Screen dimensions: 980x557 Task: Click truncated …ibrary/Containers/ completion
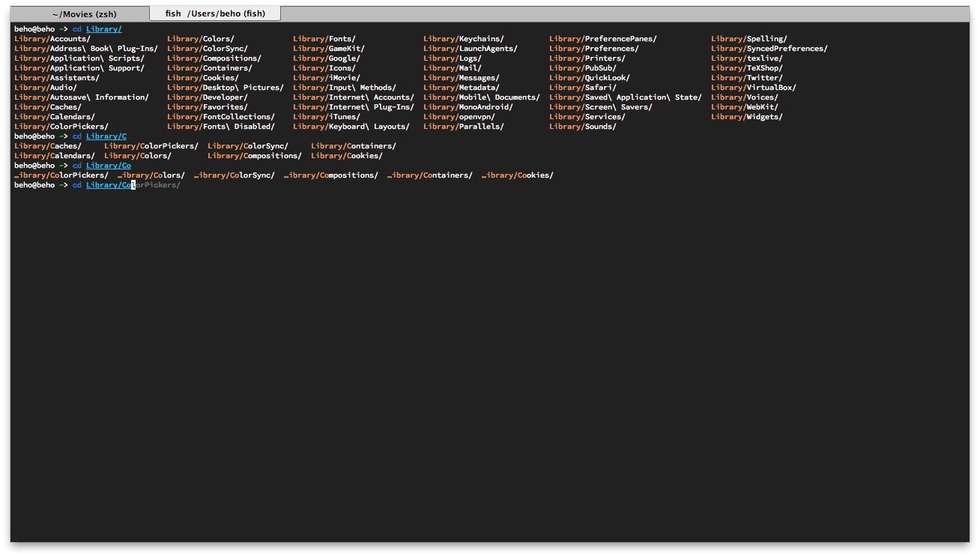point(430,175)
